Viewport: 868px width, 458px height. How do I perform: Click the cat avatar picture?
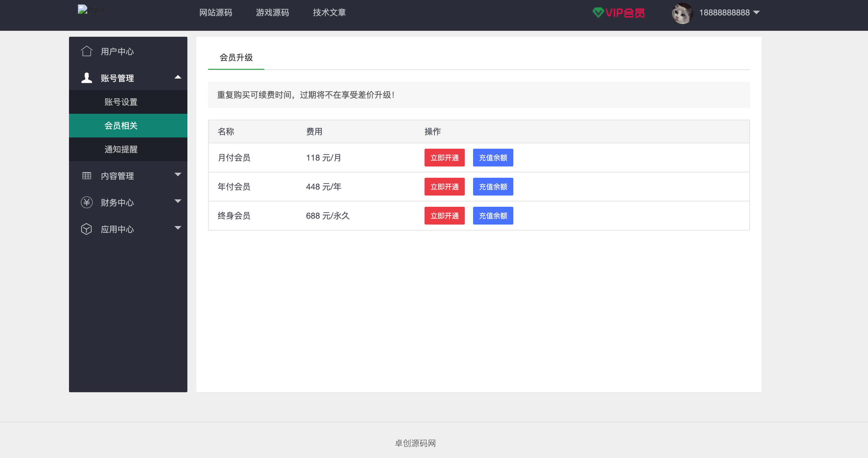682,13
